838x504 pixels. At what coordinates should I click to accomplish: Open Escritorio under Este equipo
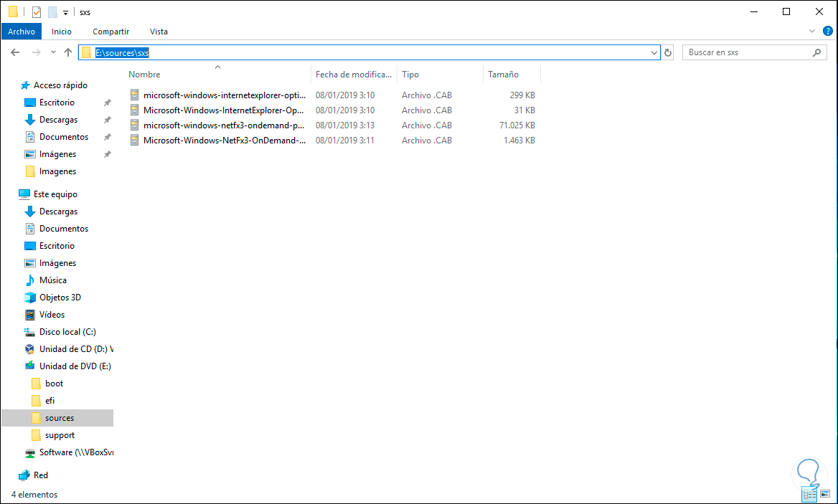(57, 246)
